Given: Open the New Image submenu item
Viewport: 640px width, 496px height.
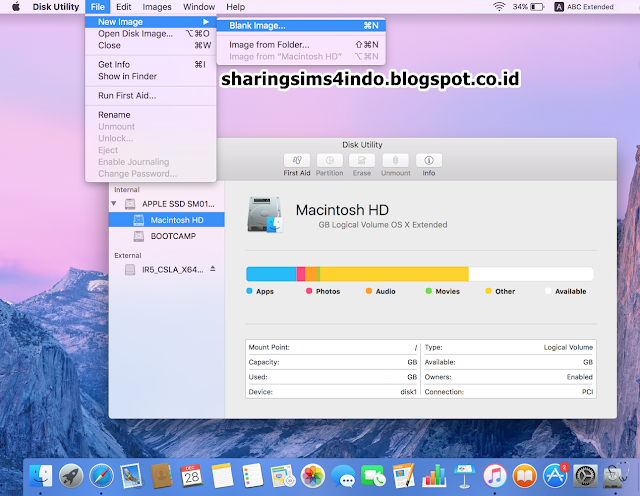Looking at the screenshot, I should point(151,22).
